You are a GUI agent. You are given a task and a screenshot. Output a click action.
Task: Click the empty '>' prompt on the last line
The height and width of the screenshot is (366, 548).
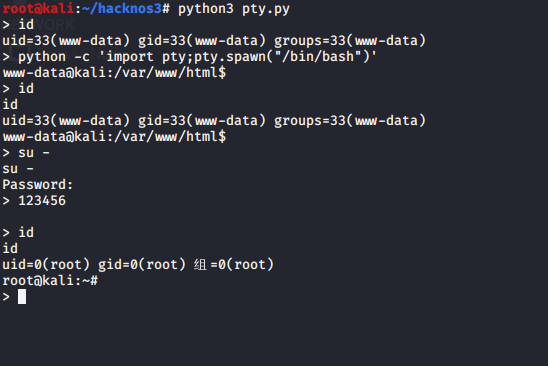click(6, 297)
